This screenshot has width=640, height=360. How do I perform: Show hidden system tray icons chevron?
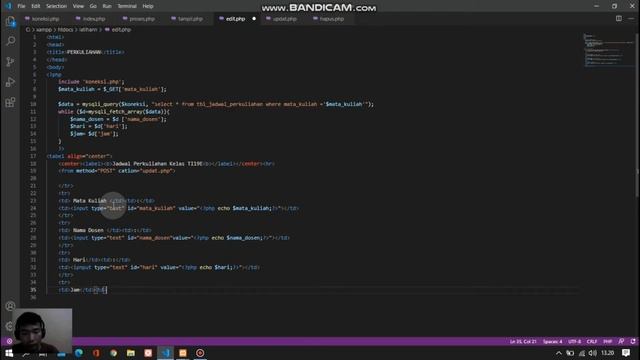(x=559, y=353)
